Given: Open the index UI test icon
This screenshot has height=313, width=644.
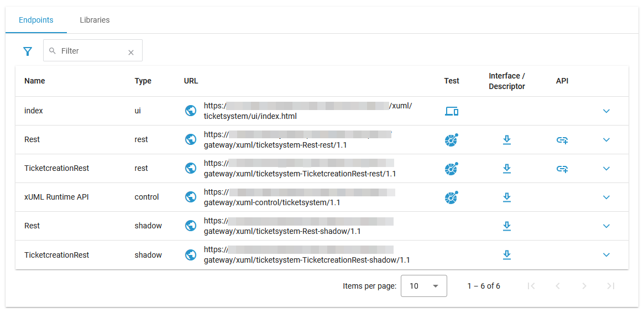Looking at the screenshot, I should coord(452,111).
